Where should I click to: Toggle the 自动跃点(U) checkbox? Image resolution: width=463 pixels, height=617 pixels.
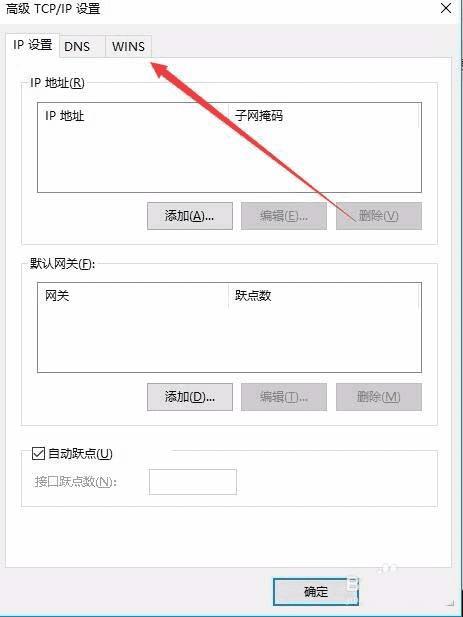point(38,454)
